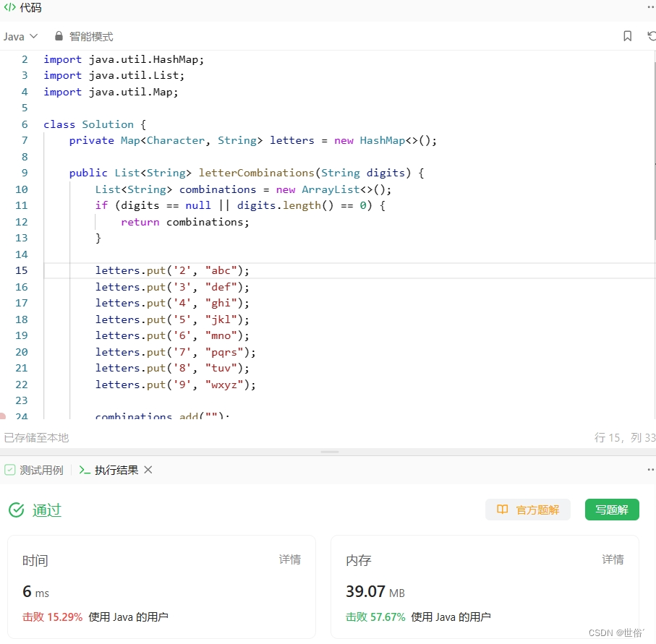This screenshot has height=644, width=656.
Task: Click the 击败 57.67% text
Action: coord(375,617)
